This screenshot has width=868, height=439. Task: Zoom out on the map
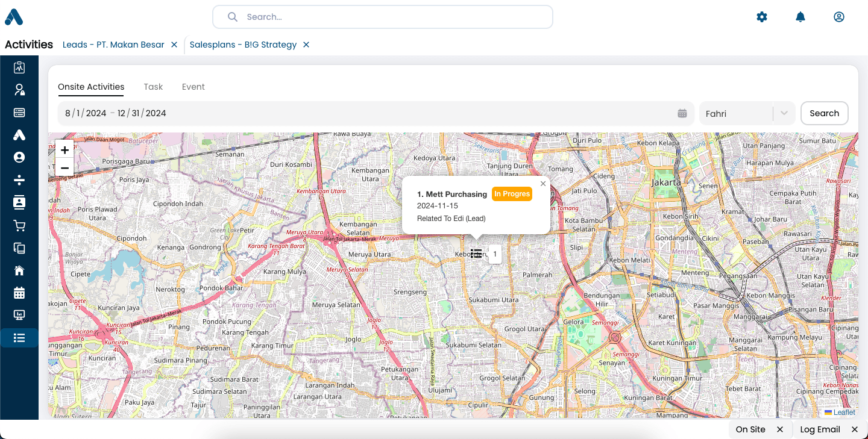[64, 168]
